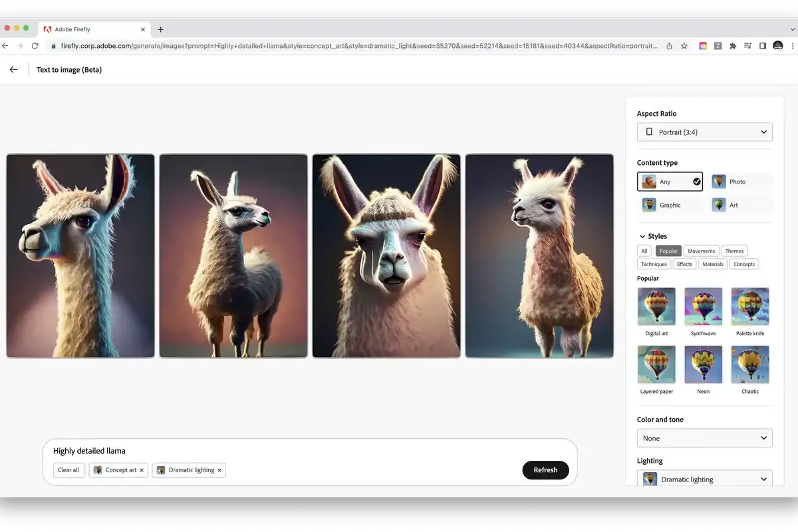Open the Aspect Ratio dropdown
The height and width of the screenshot is (532, 798).
click(704, 132)
